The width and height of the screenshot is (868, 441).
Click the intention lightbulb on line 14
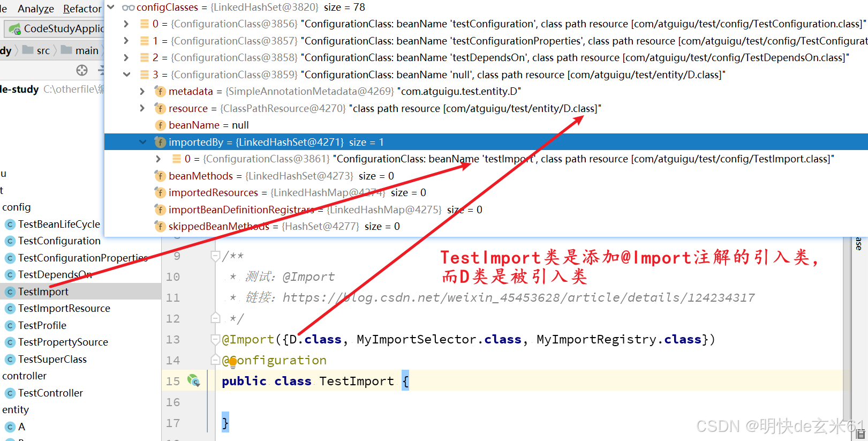(233, 362)
